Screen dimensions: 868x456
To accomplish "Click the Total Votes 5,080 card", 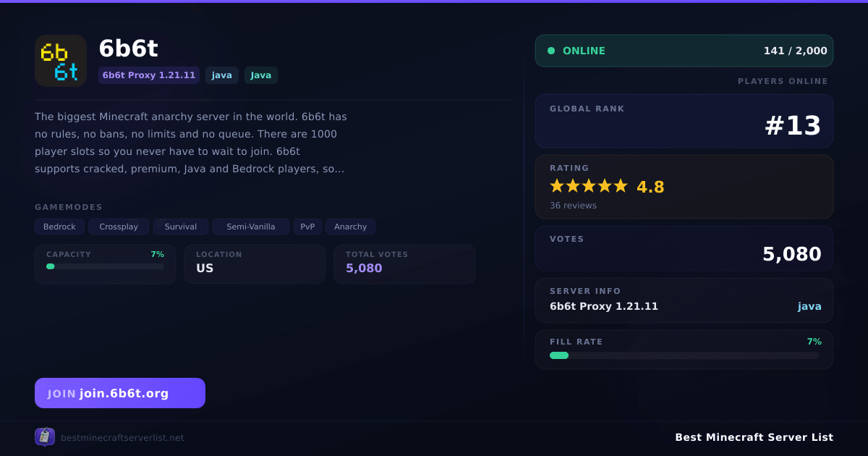I will pos(404,264).
